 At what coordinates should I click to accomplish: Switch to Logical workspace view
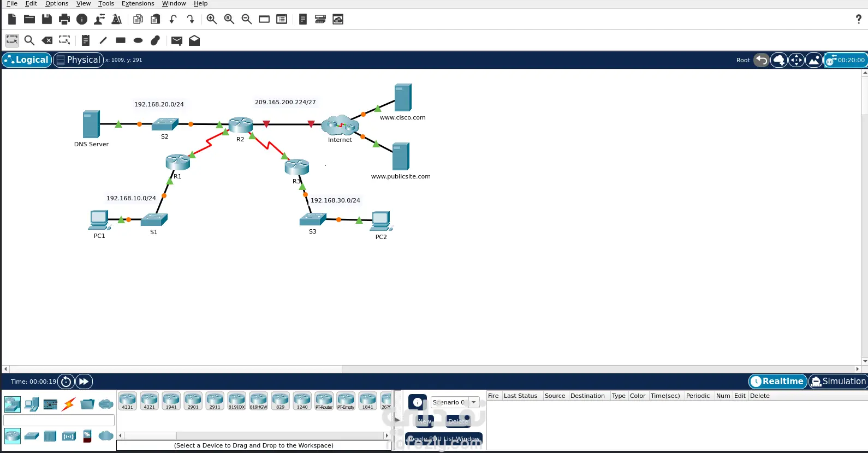pos(27,60)
